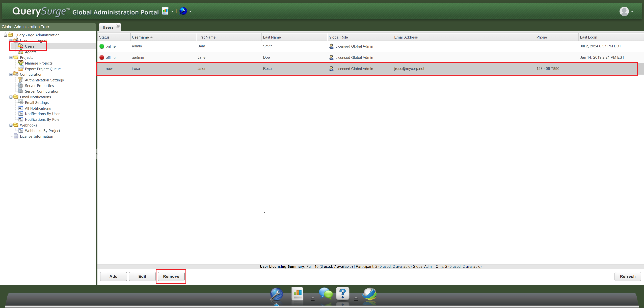Open the user account dropdown arrow
Viewport: 644px width, 308px height.
click(x=632, y=11)
